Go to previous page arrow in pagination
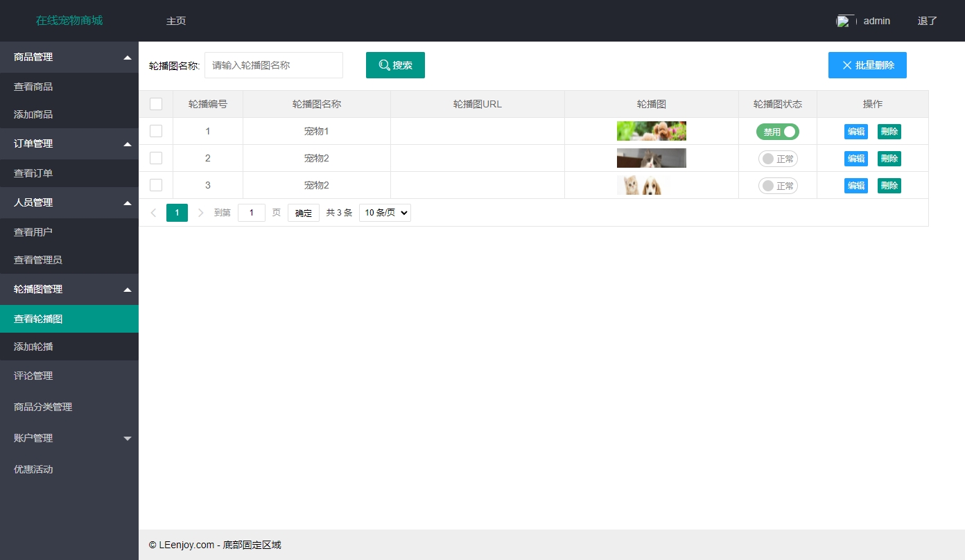Viewport: 965px width, 560px height. pos(153,213)
